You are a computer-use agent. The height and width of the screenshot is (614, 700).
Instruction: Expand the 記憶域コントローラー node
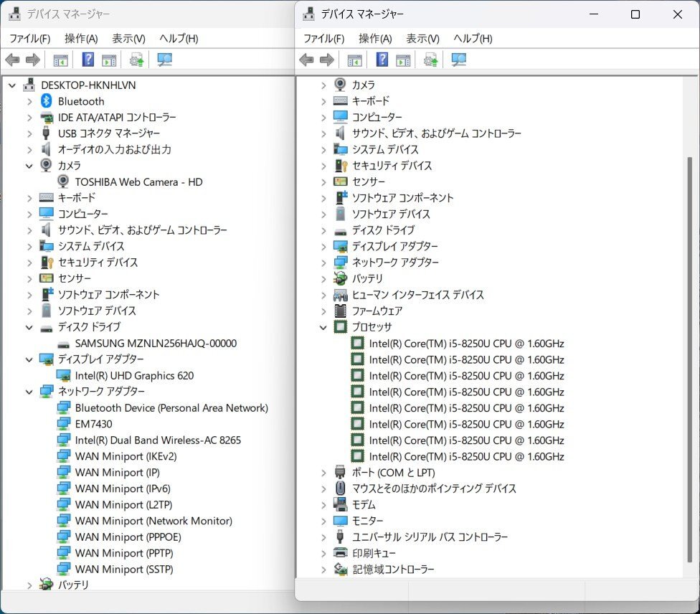323,570
